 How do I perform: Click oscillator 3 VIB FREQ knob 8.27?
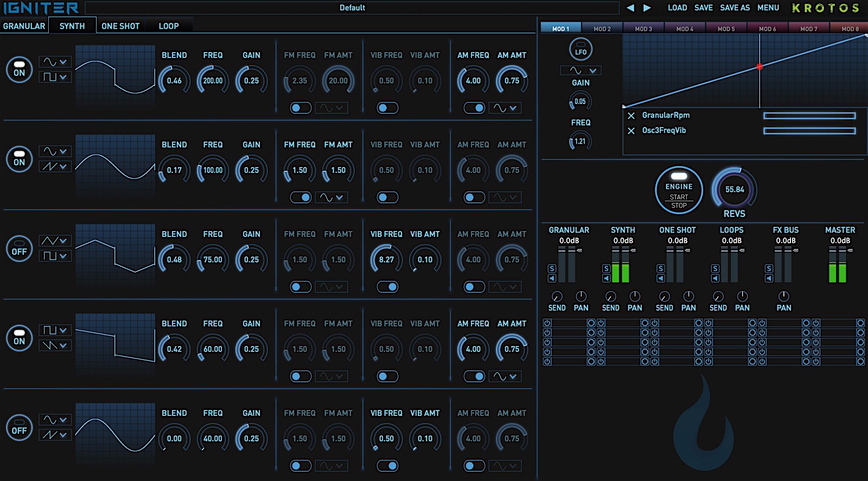386,260
